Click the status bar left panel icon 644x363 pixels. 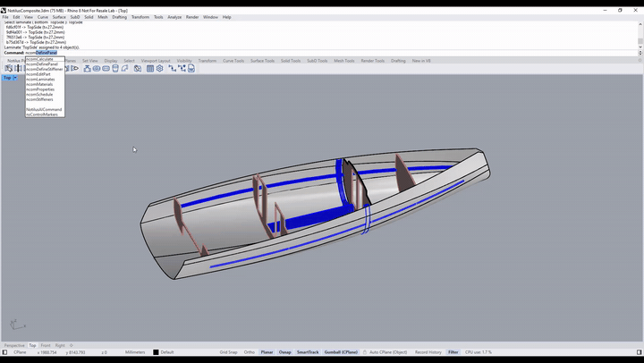[5, 352]
